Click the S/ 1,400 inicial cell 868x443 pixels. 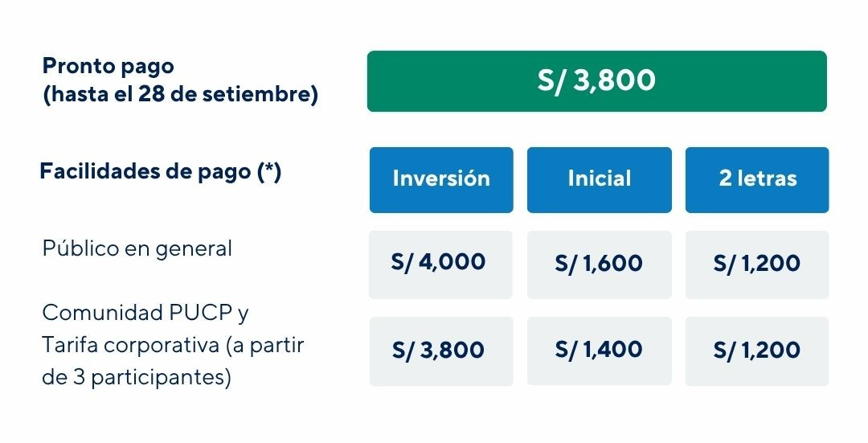600,351
